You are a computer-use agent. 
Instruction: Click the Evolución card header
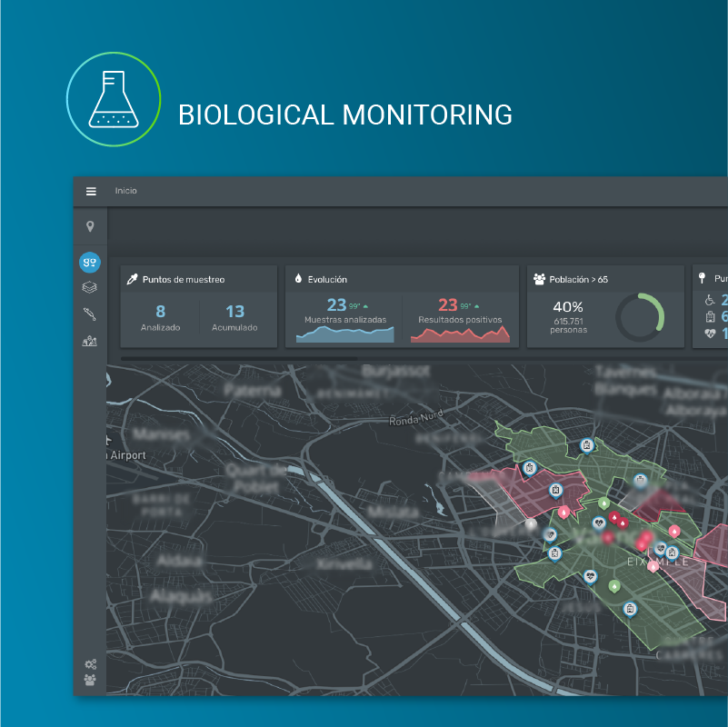[327, 279]
